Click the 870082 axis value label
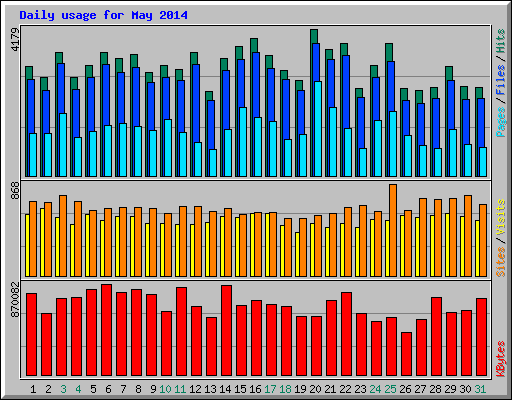The width and height of the screenshot is (512, 400). [x=15, y=300]
